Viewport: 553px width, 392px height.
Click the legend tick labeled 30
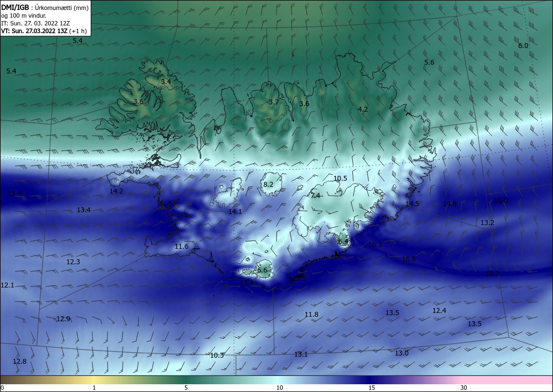click(x=464, y=388)
